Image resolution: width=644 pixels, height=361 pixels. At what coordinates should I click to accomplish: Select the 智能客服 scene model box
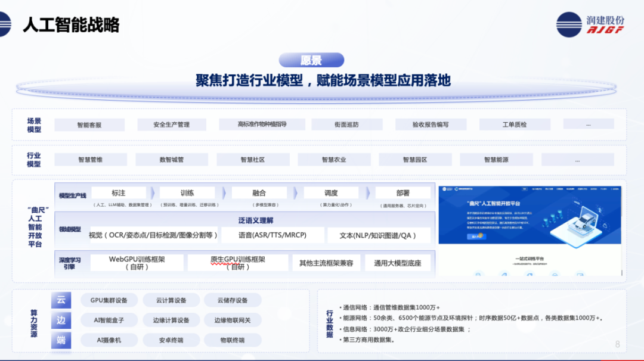pyautogui.click(x=89, y=125)
